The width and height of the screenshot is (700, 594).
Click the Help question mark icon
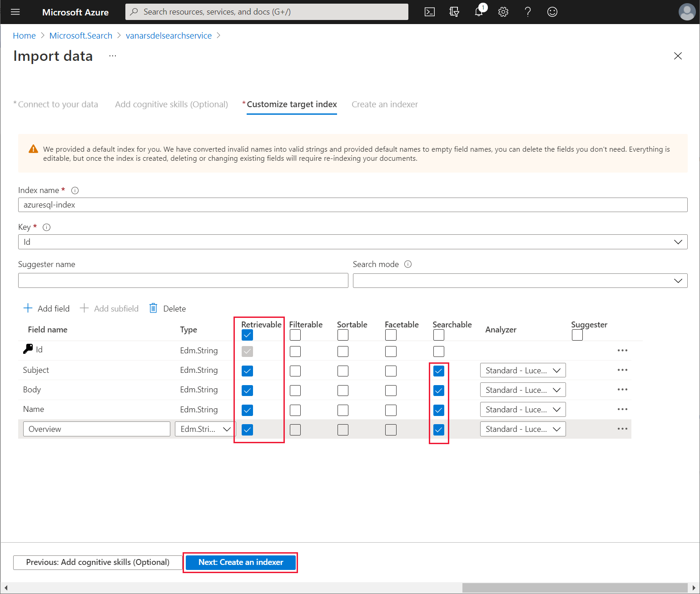click(x=527, y=12)
